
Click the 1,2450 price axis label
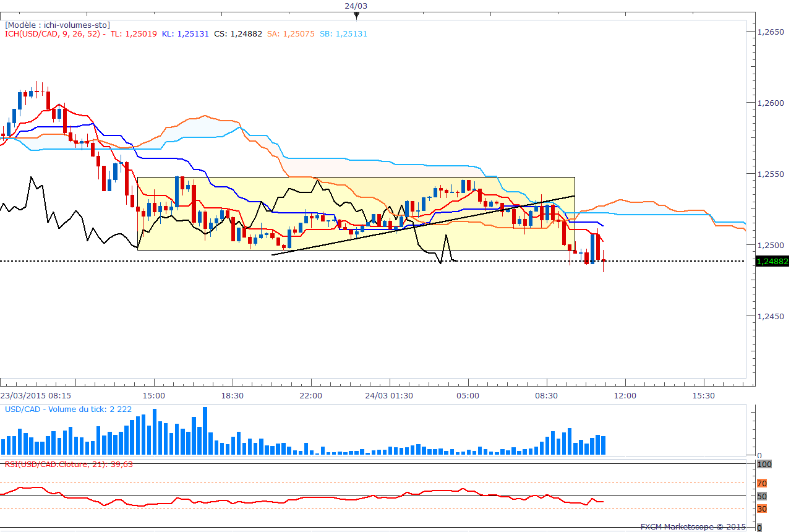coord(770,316)
